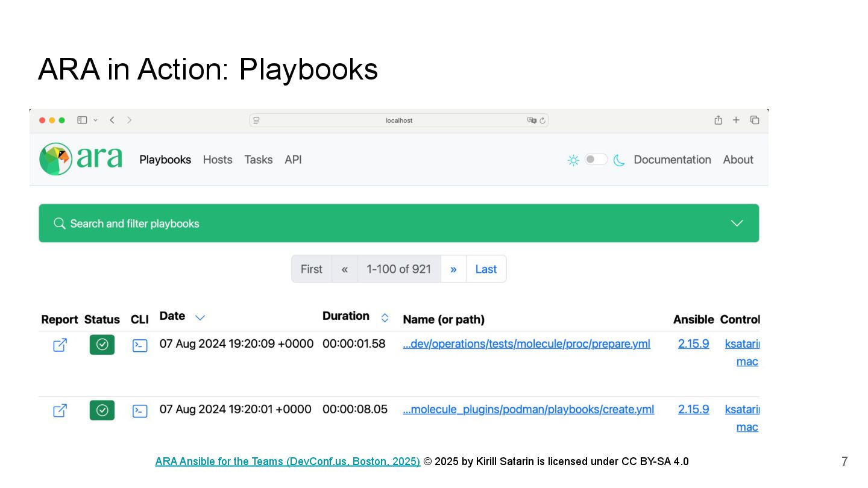Open report for the create.yml playbook
Screen dimensions: 868x488
click(x=60, y=411)
